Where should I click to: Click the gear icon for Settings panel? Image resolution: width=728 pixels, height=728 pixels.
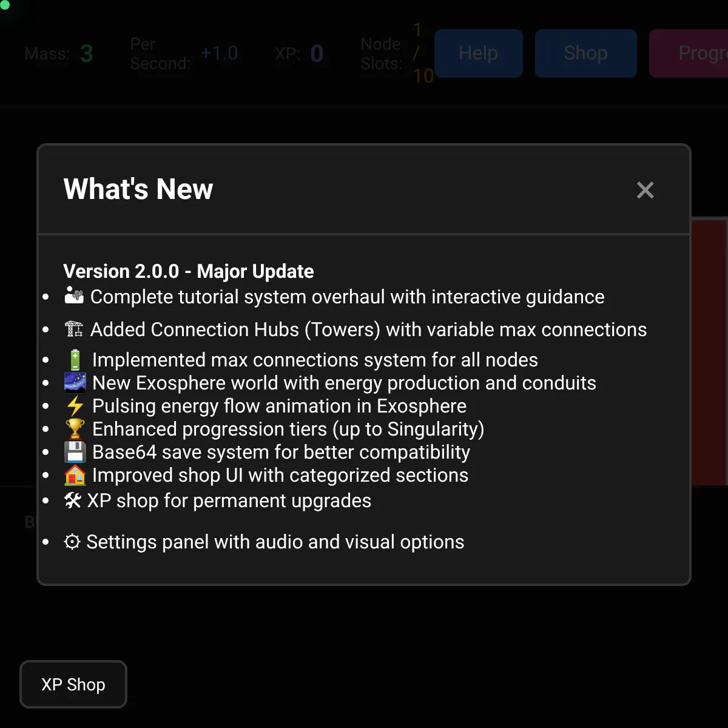(72, 541)
